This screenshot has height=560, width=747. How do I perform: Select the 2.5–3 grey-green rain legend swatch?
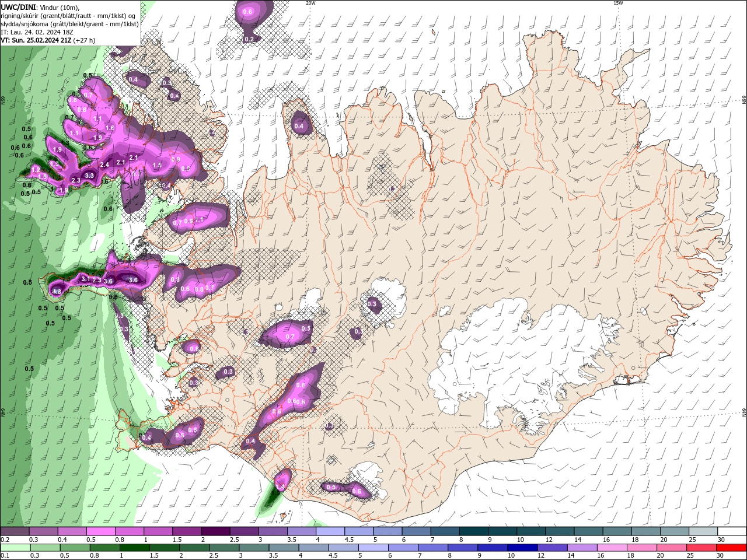click(x=224, y=548)
